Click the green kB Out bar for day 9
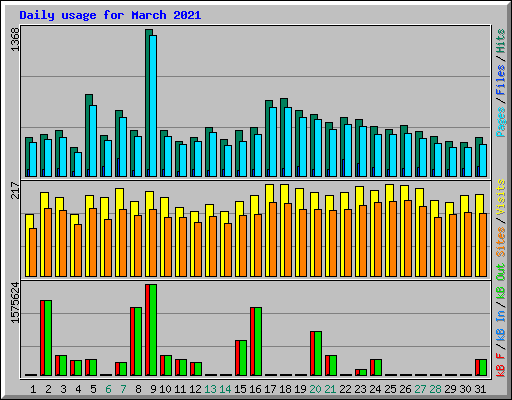This screenshot has width=512, height=400. pyautogui.click(x=153, y=330)
